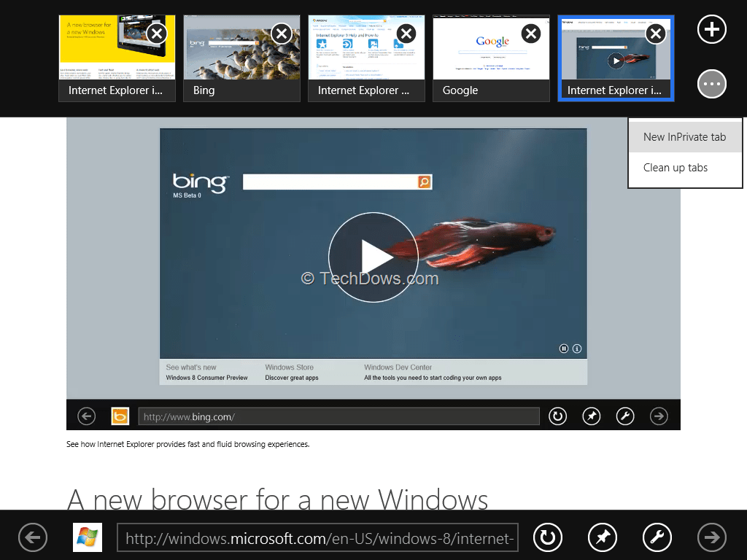Pin the site using bottom pin icon
Viewport: 747px width, 560px height.
603,537
